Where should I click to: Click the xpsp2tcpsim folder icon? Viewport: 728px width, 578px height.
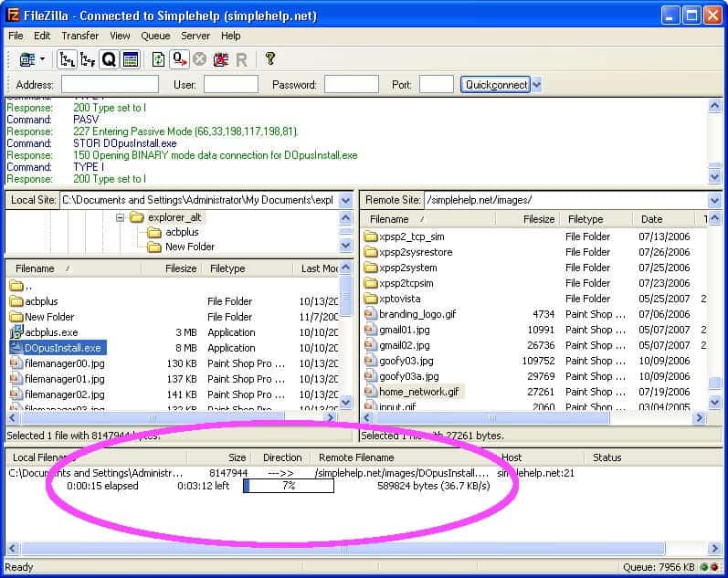371,283
